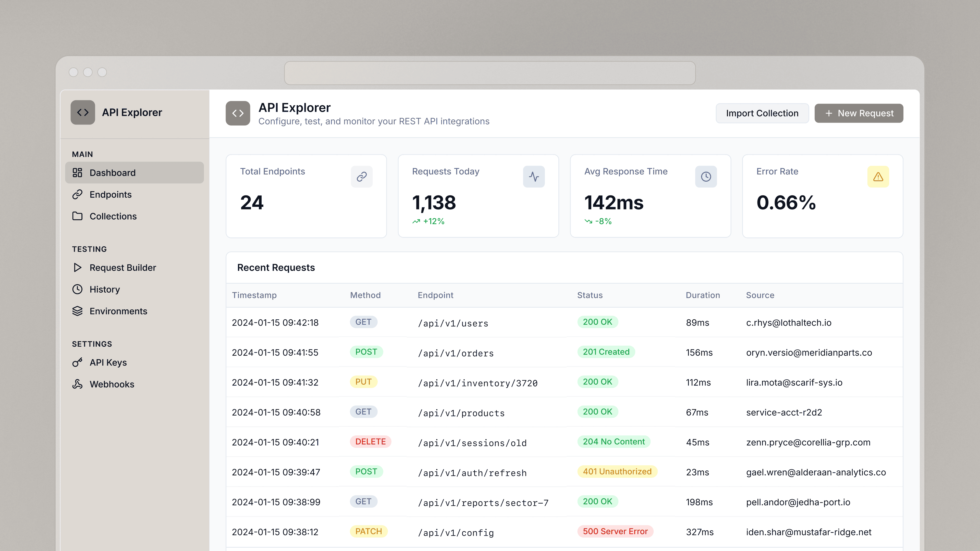Viewport: 980px width, 551px height.
Task: Select History in the Testing section
Action: [134, 289]
